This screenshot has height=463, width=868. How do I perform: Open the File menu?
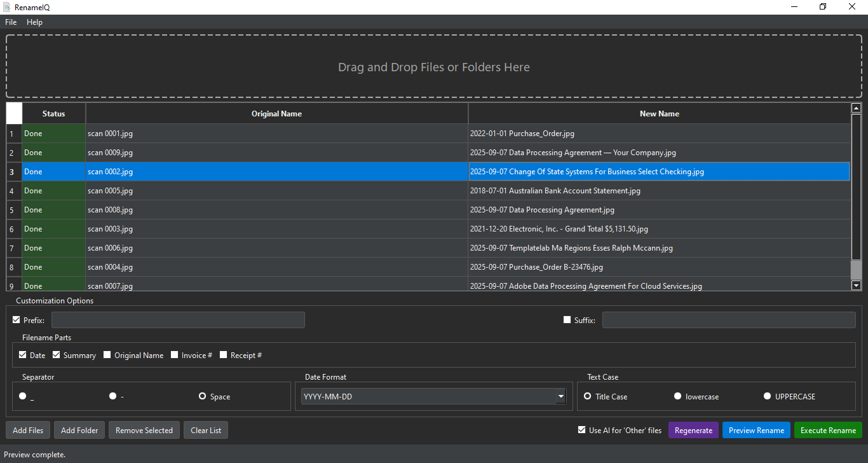tap(11, 22)
